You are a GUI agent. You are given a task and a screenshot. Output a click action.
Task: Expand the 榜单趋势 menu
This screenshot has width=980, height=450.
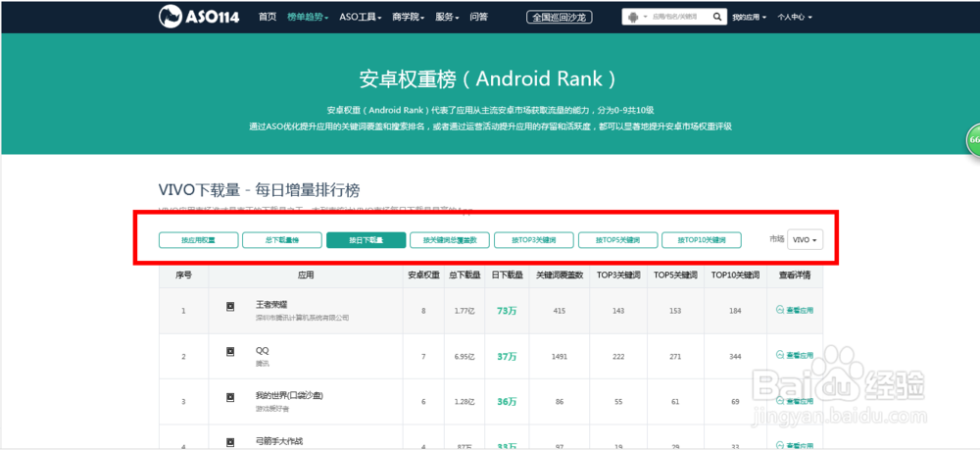point(308,17)
